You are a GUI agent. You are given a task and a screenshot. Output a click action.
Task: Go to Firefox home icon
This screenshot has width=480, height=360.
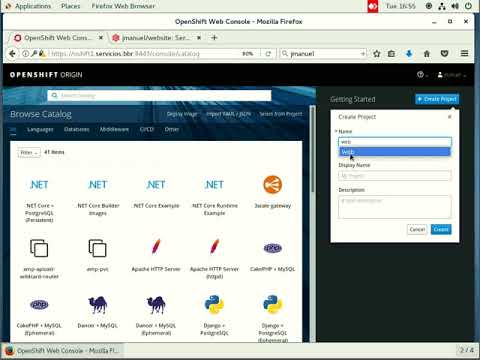[x=427, y=54]
